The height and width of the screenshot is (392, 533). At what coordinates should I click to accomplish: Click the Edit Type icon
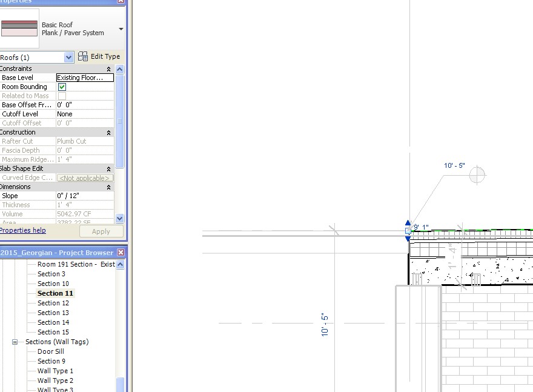(83, 57)
